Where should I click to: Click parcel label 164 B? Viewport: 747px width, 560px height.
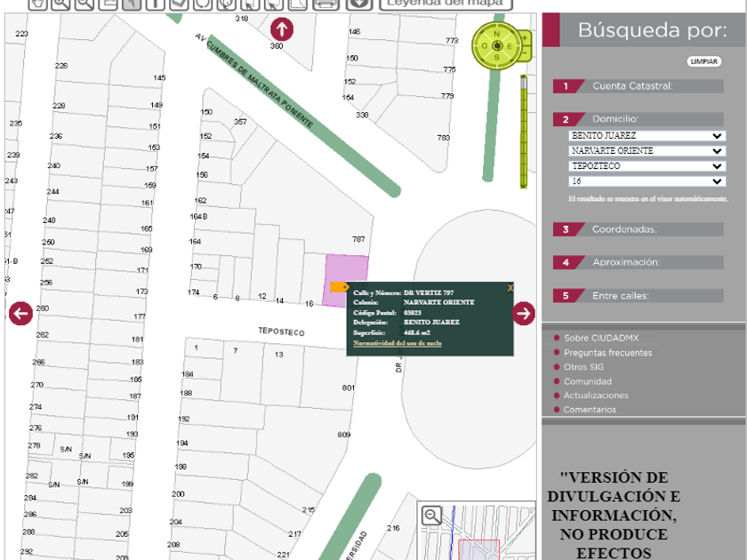point(198,217)
